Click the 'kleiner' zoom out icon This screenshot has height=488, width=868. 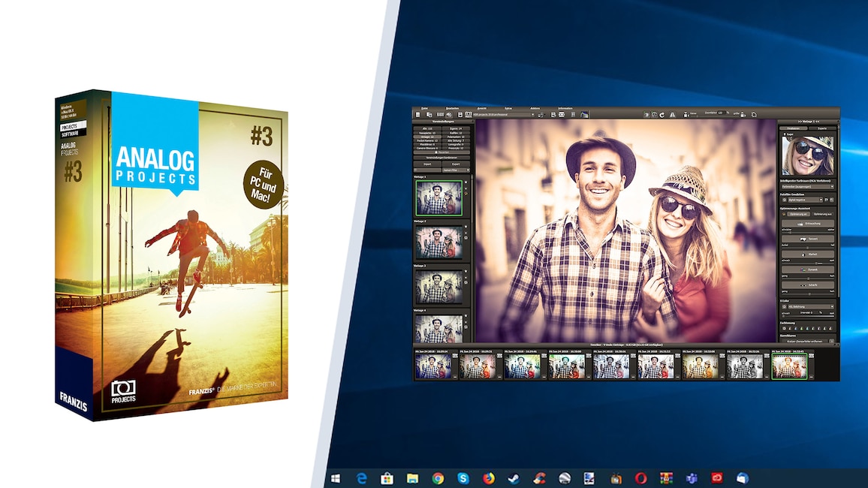point(686,115)
